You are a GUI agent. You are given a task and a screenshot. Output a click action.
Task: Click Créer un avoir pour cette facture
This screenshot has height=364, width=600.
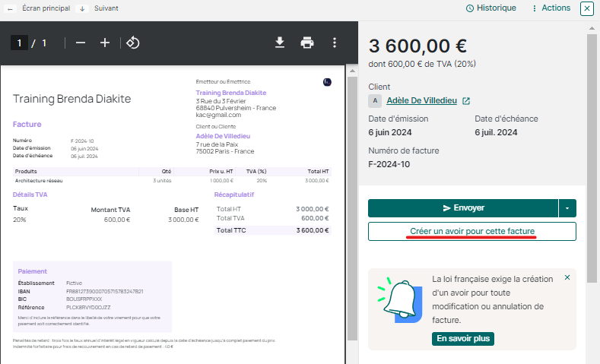coord(471,231)
